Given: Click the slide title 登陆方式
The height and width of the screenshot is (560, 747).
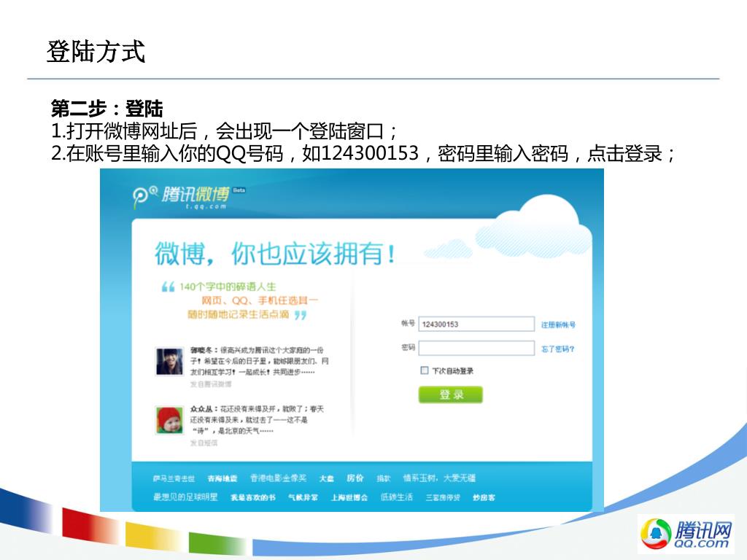Looking at the screenshot, I should (x=96, y=52).
